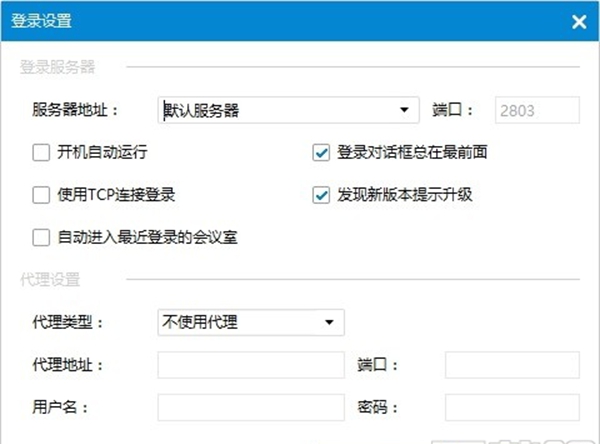Click the 不使用代理 selected value

[x=200, y=322]
